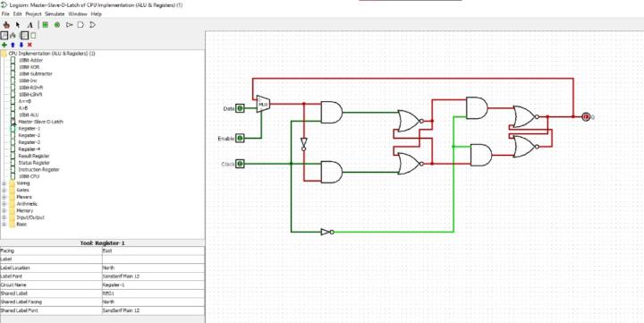Pick the green round output pin tool

coord(57,25)
